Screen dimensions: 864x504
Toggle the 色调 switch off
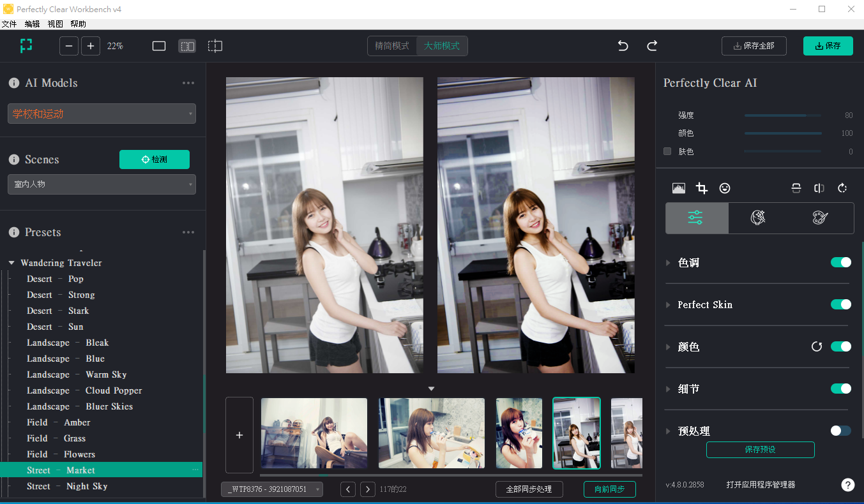pos(840,262)
